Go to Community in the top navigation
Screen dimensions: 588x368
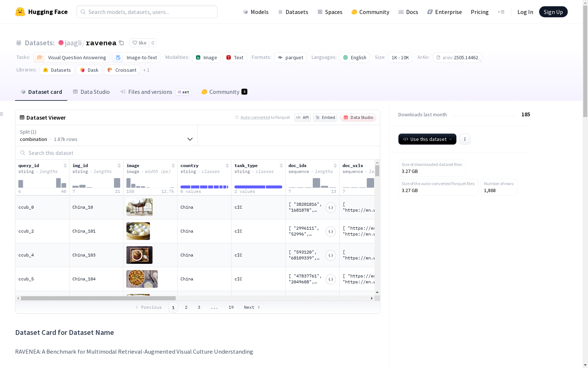370,12
